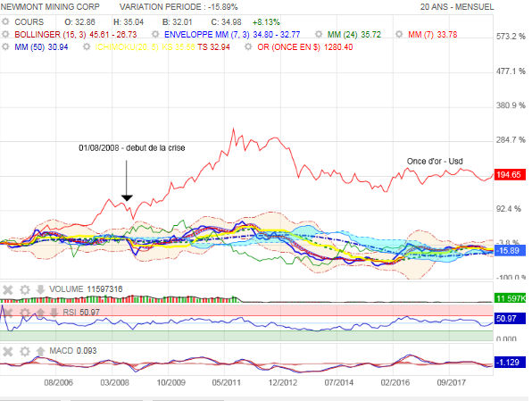Move the RSI panel up with arrow
This screenshot has height=401, width=532.
[40, 313]
